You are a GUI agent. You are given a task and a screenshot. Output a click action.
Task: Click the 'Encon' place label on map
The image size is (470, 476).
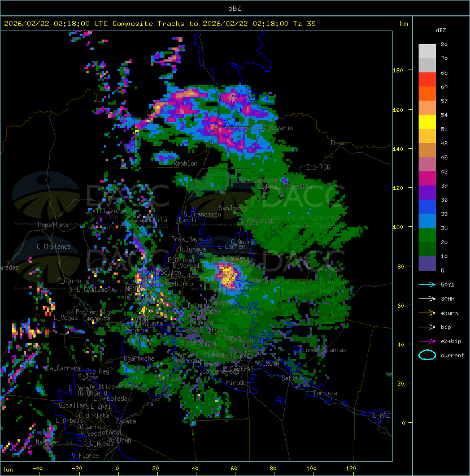(x=339, y=143)
